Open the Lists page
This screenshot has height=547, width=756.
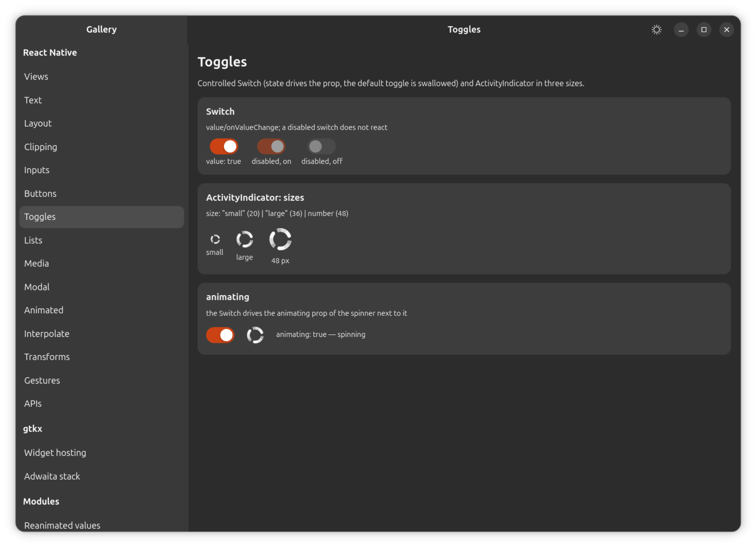[x=102, y=240]
